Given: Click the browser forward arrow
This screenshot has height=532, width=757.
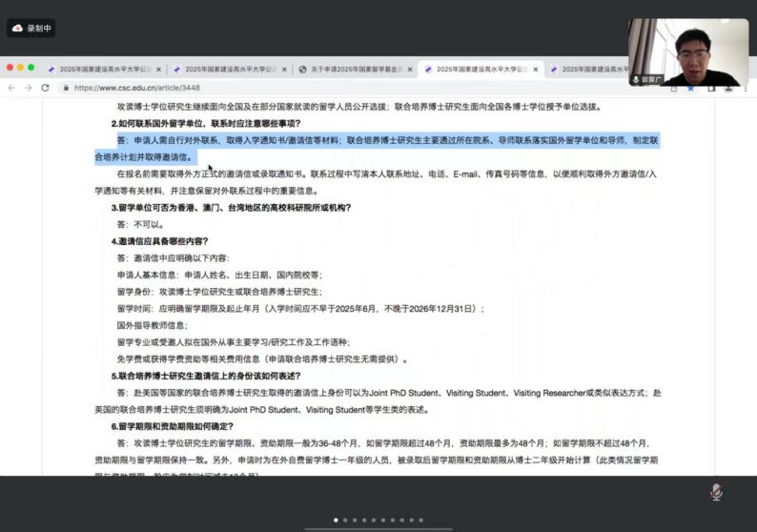Looking at the screenshot, I should coord(28,88).
